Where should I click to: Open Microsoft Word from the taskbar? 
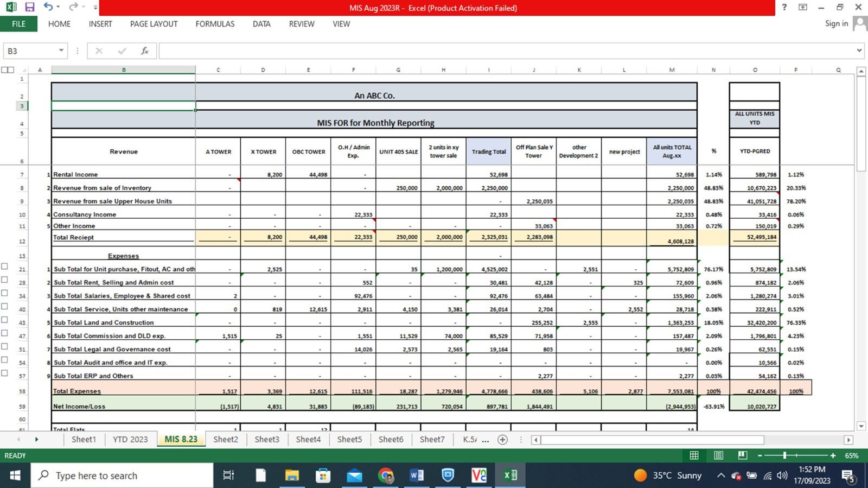click(417, 476)
